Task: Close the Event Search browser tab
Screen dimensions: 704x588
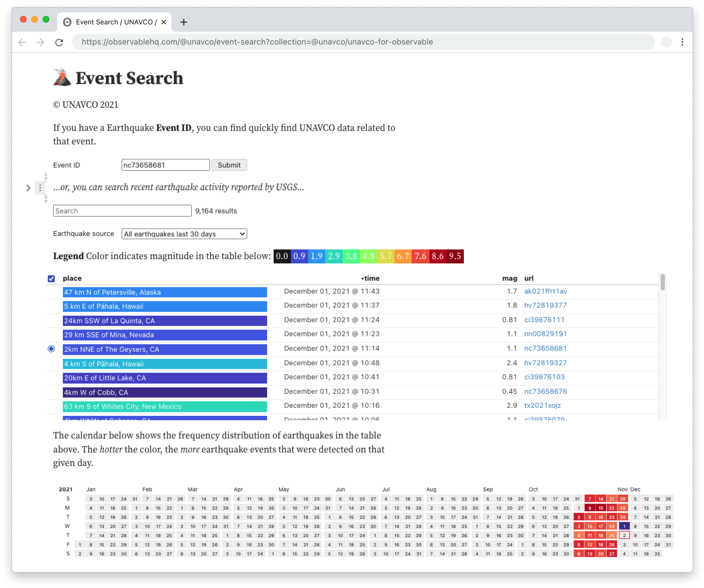Action: [x=164, y=22]
